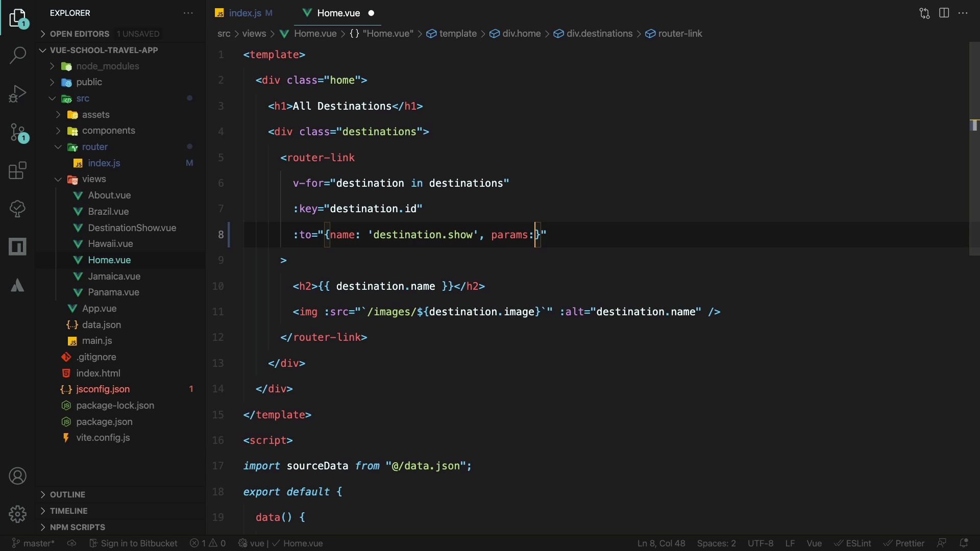Image resolution: width=980 pixels, height=551 pixels.
Task: Select the Home.vue editor tab
Action: [338, 13]
